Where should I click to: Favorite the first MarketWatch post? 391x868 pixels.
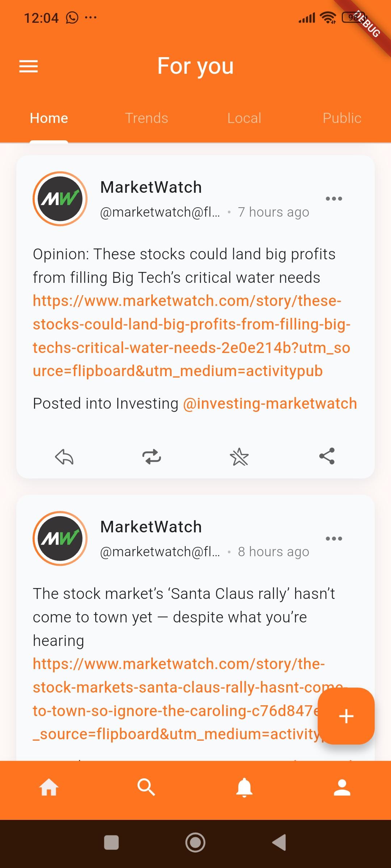point(239,457)
